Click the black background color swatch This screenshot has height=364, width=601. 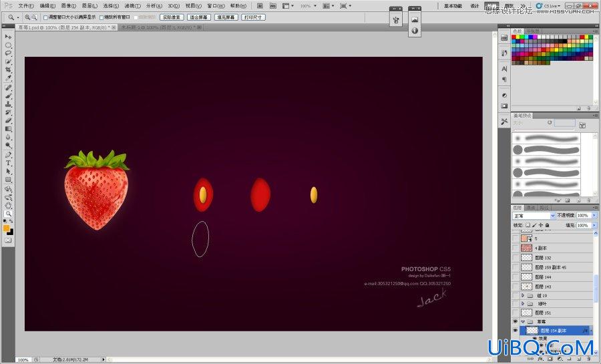click(10, 232)
